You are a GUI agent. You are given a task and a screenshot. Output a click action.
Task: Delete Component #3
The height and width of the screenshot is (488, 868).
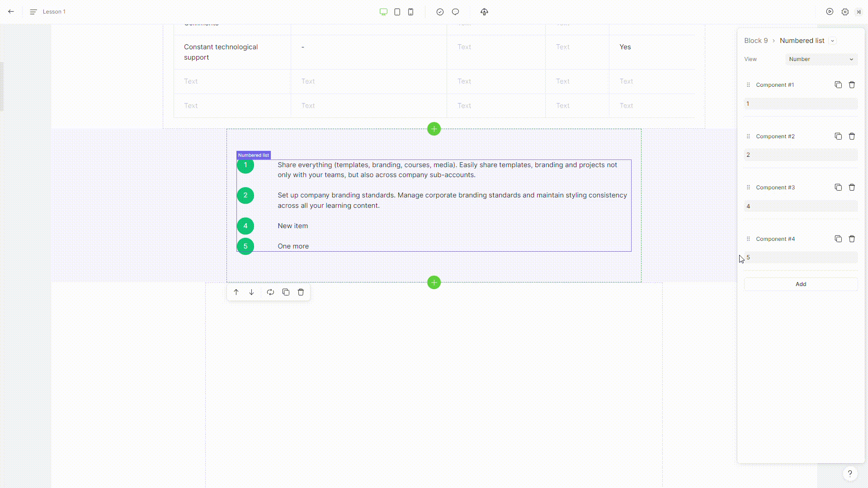(852, 187)
